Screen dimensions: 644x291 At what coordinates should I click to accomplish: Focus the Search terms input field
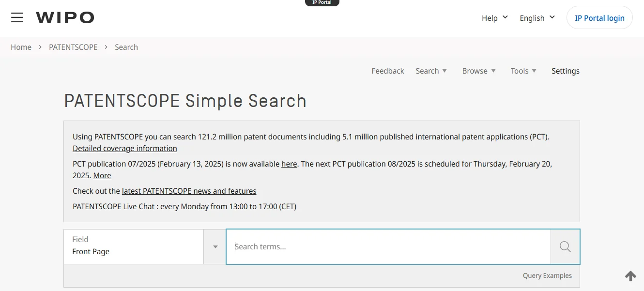click(388, 246)
